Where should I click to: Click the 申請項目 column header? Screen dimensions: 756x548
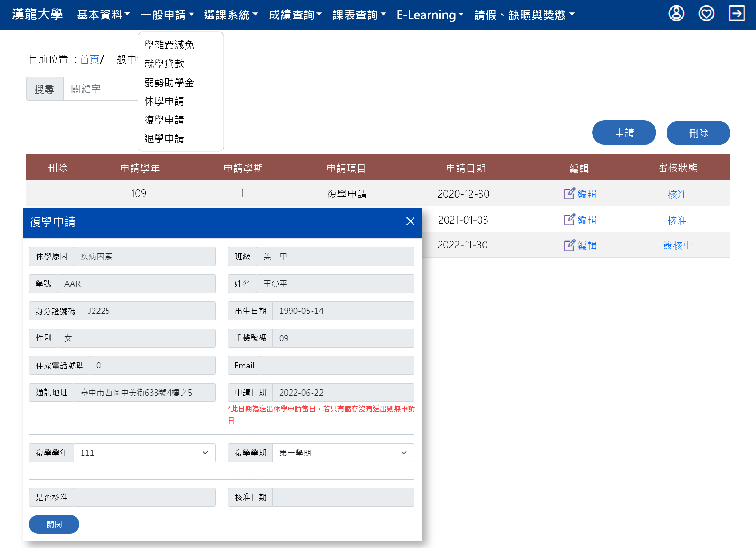click(x=346, y=168)
